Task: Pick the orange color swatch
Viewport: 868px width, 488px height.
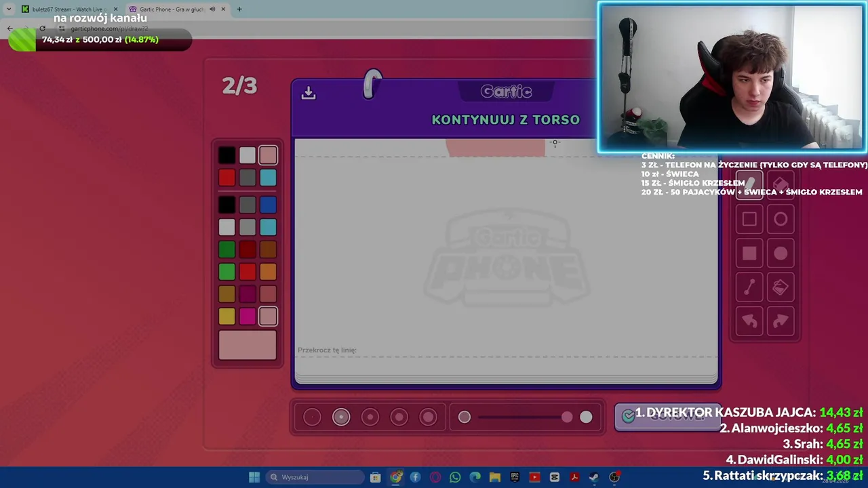Action: tap(268, 272)
